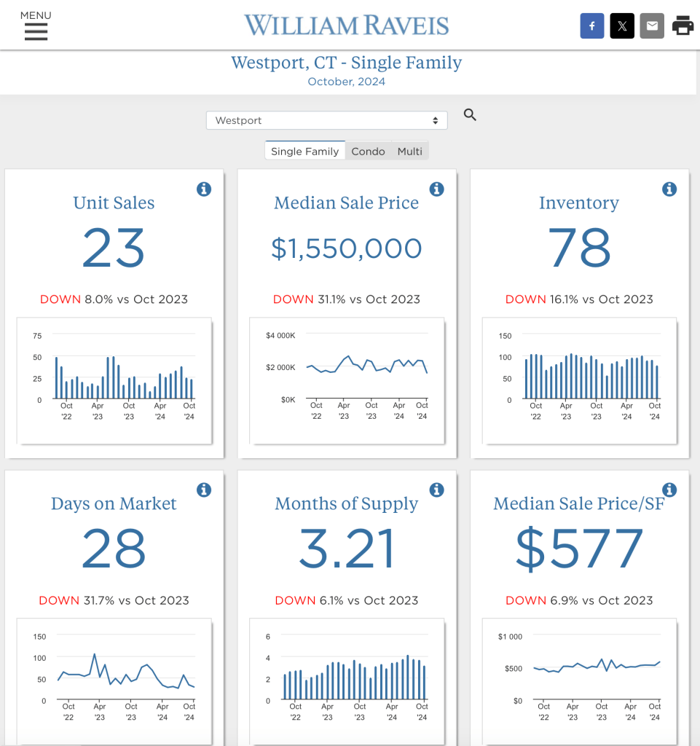The image size is (700, 746).
Task: Select the Single Family tab
Action: (x=304, y=151)
